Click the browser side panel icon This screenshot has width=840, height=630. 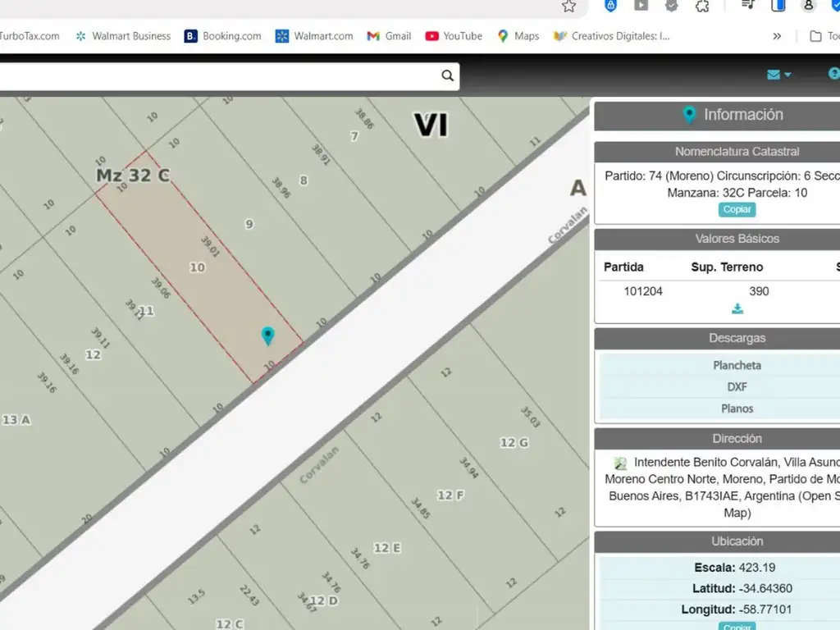pyautogui.click(x=778, y=6)
